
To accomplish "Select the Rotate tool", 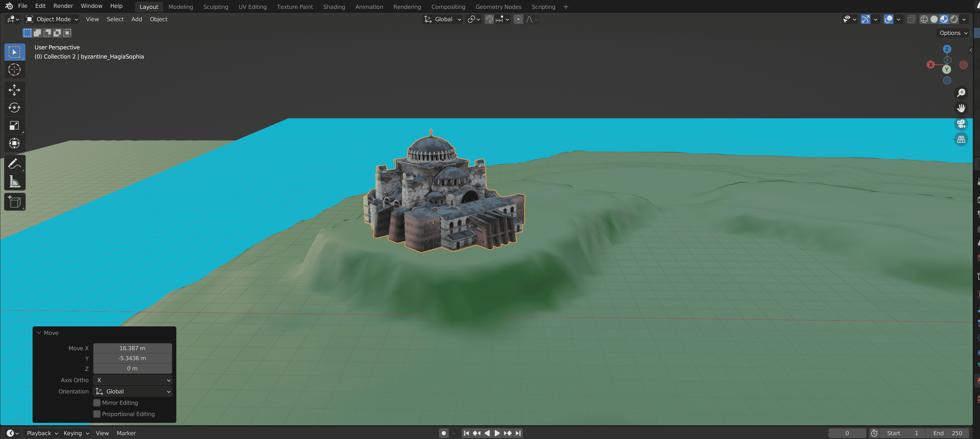I will [x=14, y=108].
